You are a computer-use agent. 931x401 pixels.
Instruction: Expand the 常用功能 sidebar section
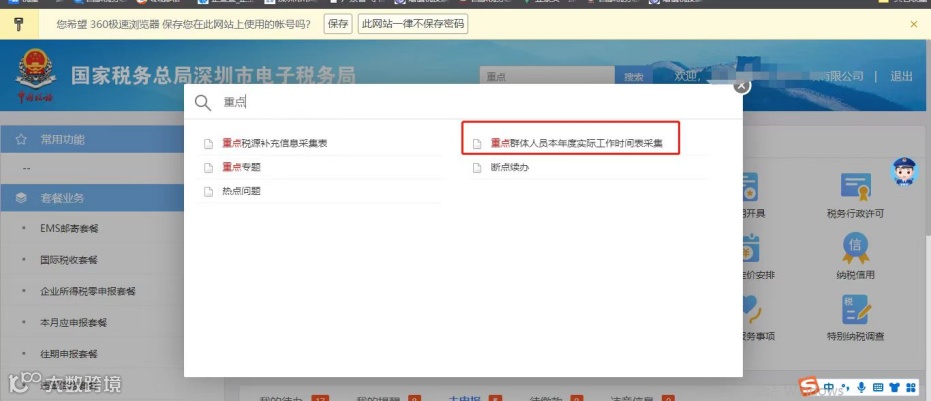pyautogui.click(x=92, y=140)
